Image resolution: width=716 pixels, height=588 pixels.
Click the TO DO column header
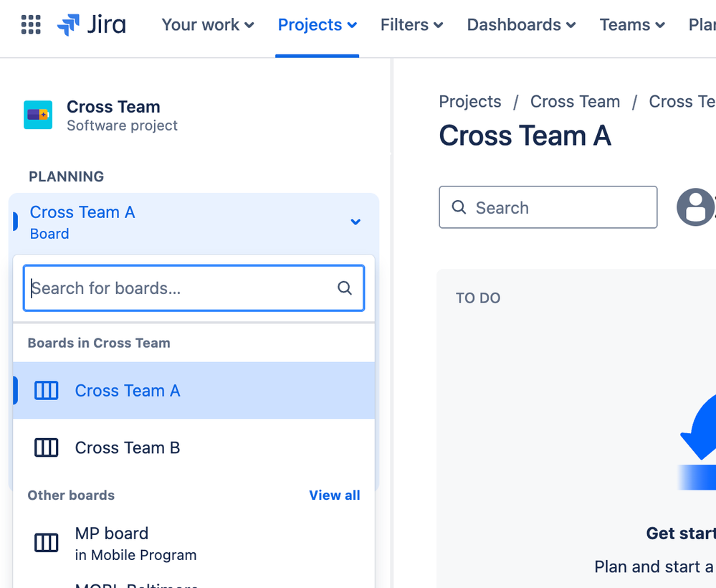(x=478, y=298)
